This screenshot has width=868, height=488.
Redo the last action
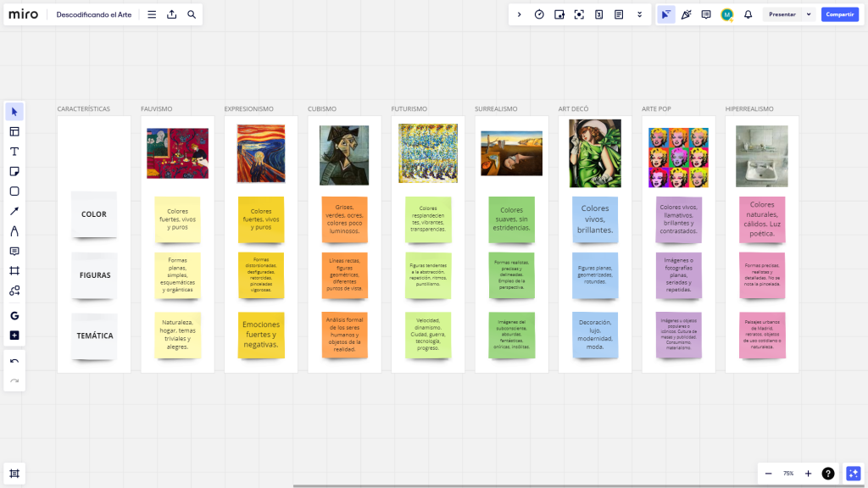pos(14,381)
